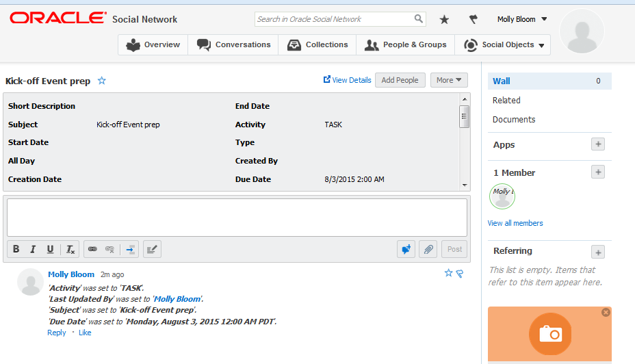Click details panel scroll down arrow

tap(465, 185)
